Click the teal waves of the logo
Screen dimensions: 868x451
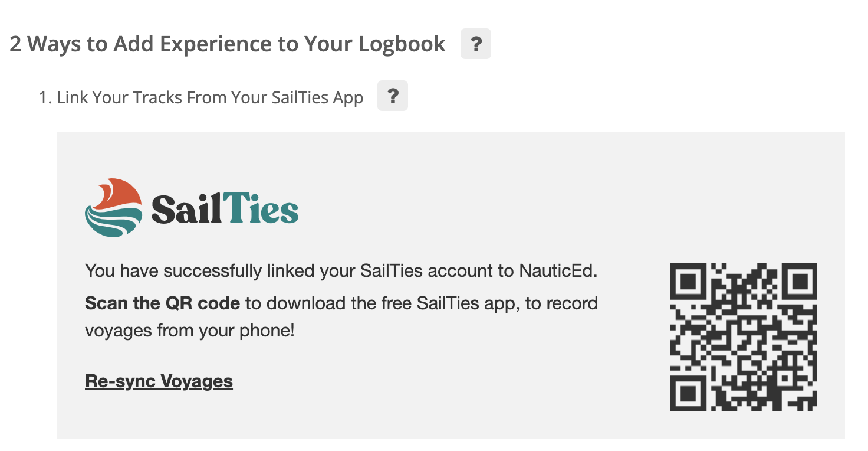(x=112, y=223)
